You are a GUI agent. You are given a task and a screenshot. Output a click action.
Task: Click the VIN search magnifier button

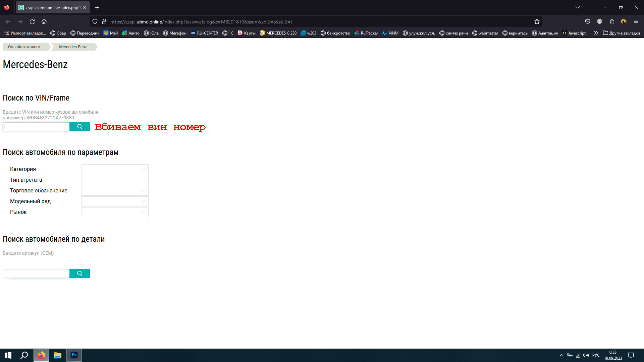[x=79, y=127]
